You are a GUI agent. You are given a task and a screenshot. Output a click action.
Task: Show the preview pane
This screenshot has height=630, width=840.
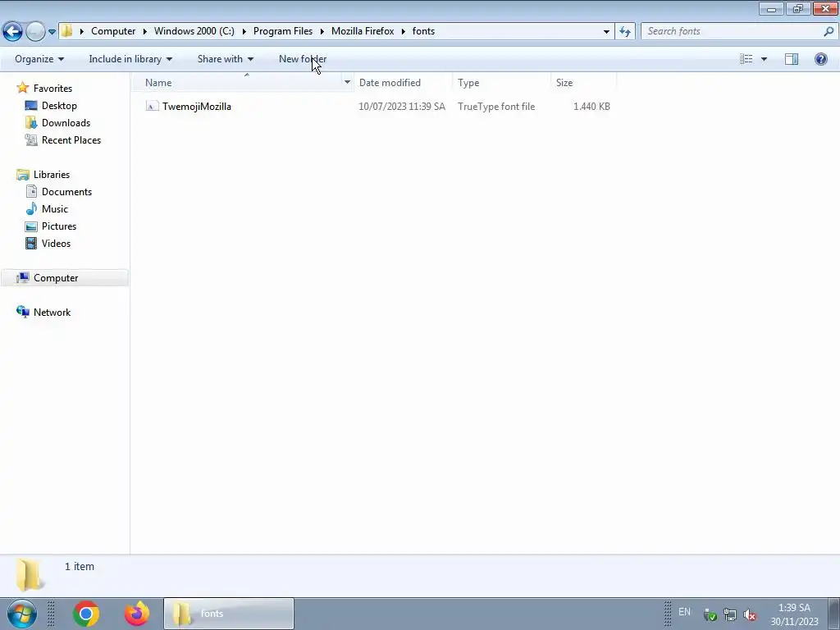click(792, 59)
